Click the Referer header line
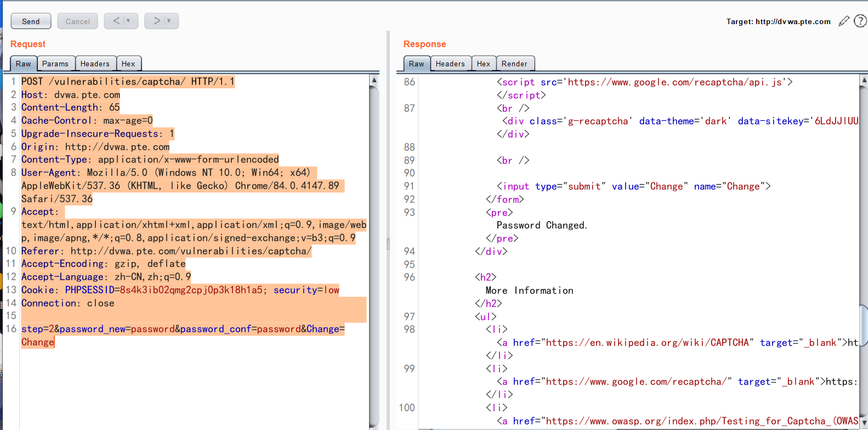Screen dimensions: 868x430 (x=166, y=251)
